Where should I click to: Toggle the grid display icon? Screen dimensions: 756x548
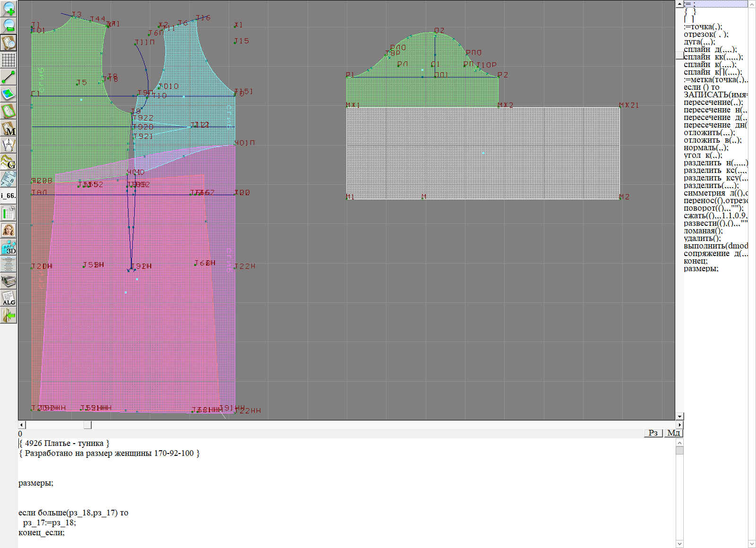click(x=9, y=60)
